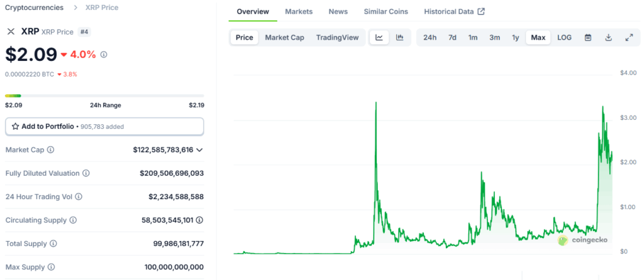Go to Cryptocurrencies breadcrumb link
644x280 pixels.
(x=34, y=8)
